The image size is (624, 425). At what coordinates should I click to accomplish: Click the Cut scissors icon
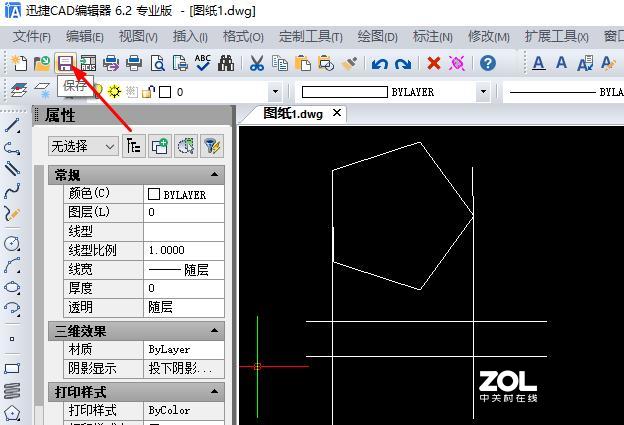coord(257,63)
